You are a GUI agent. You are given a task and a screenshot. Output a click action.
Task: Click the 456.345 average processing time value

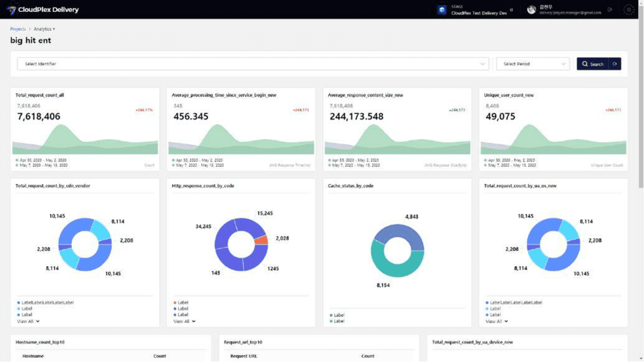191,116
